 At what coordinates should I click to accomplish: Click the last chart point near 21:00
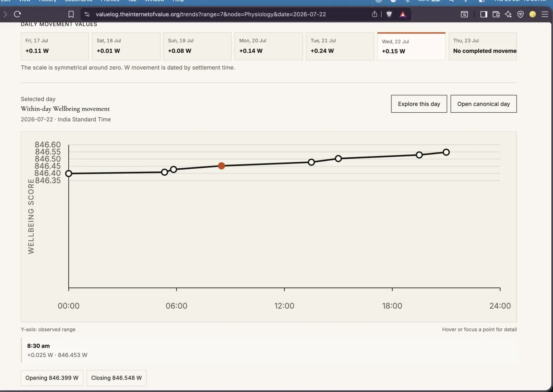pos(446,152)
